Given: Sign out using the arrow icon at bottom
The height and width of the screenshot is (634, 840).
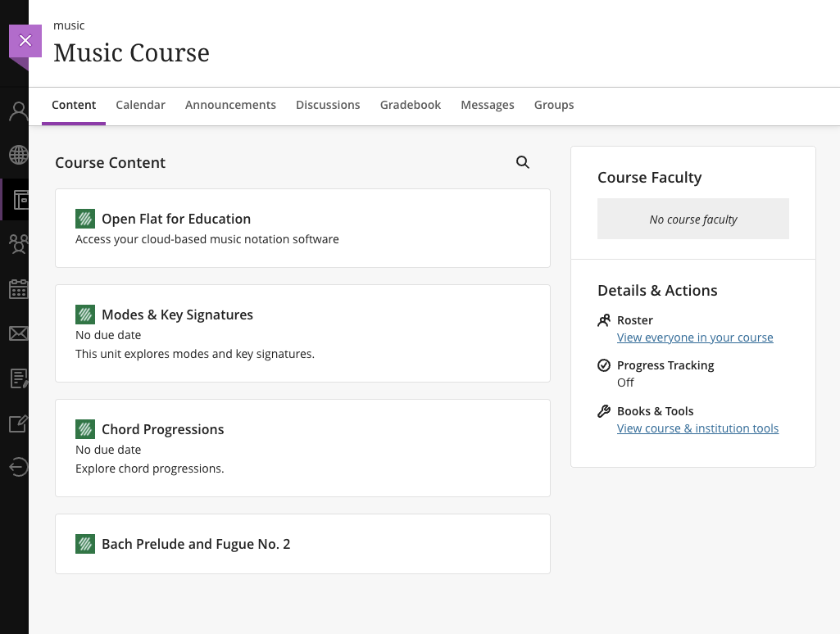Looking at the screenshot, I should (x=18, y=467).
